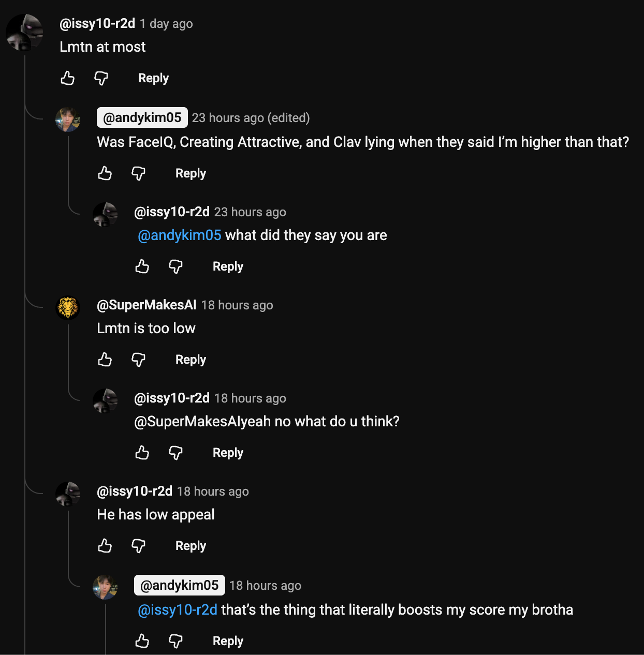Click the SuperMakesAI lion avatar

(68, 308)
